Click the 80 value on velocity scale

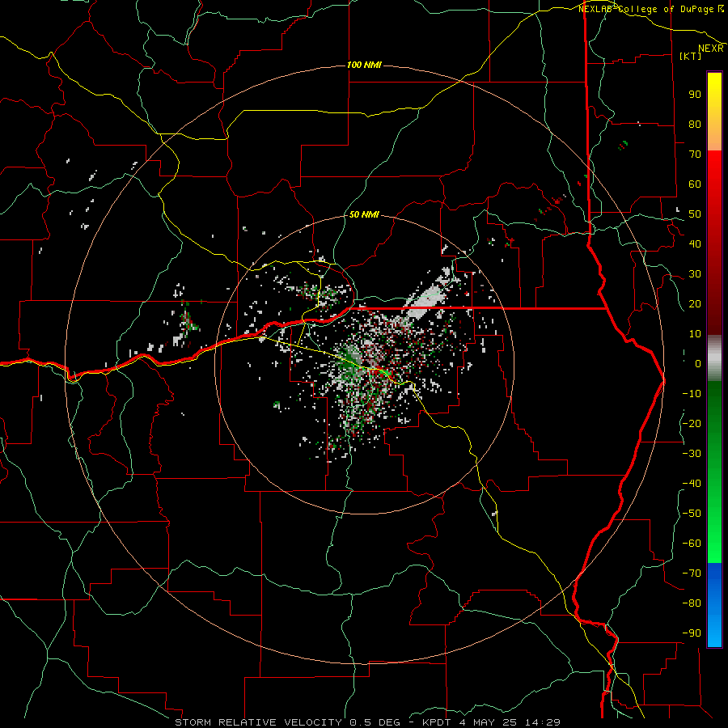695,124
